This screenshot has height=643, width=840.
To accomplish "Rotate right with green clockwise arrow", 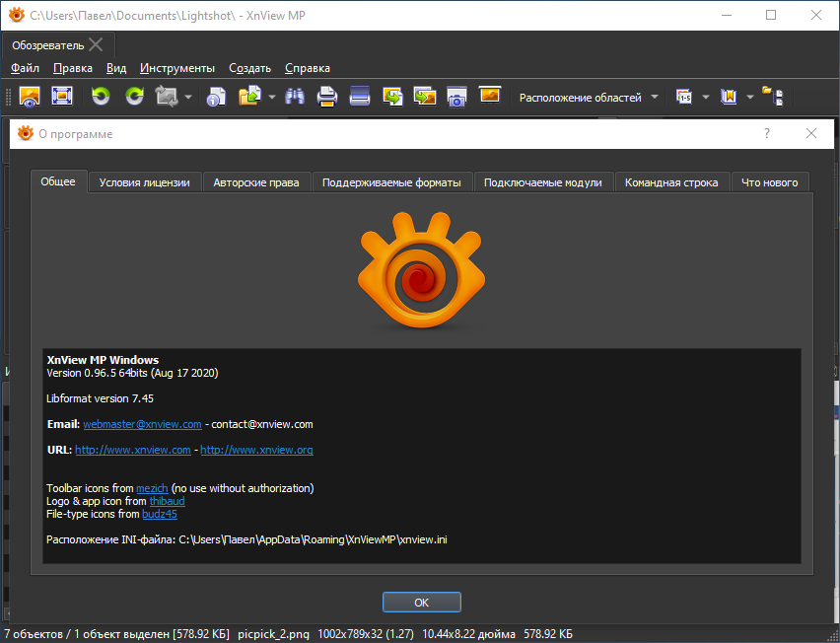I will pyautogui.click(x=134, y=97).
